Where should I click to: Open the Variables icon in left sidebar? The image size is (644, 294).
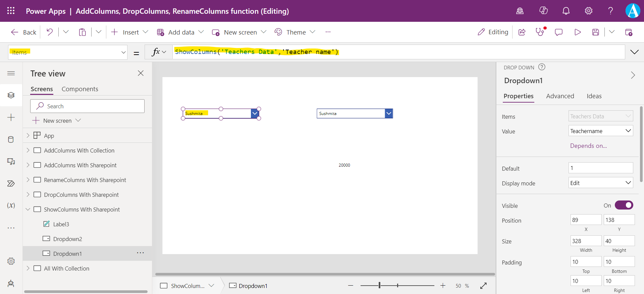click(11, 205)
